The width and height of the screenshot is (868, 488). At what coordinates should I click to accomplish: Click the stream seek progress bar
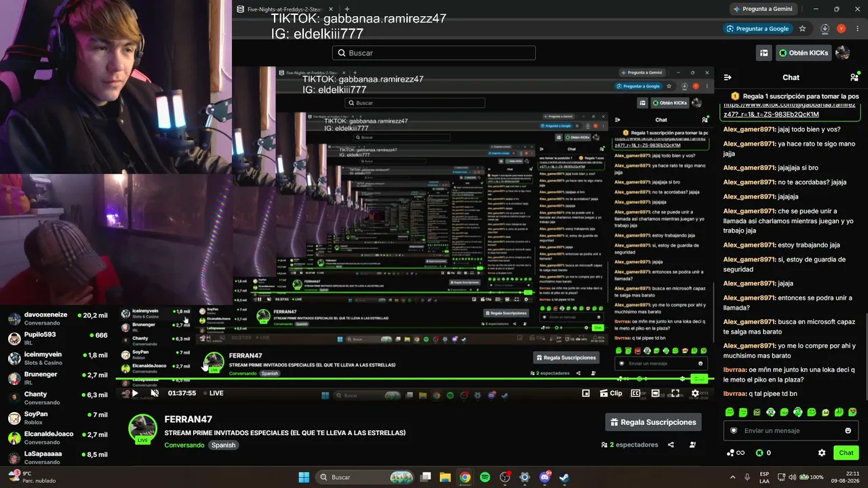(x=414, y=380)
